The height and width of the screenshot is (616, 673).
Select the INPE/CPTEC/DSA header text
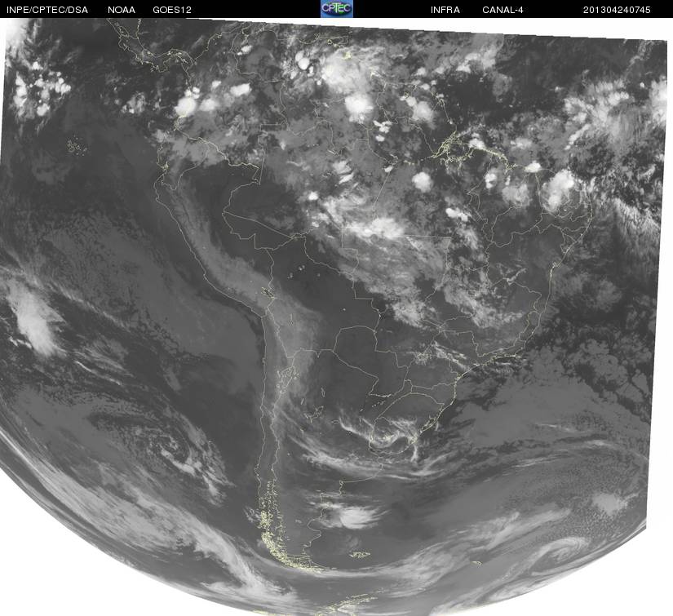tap(47, 10)
